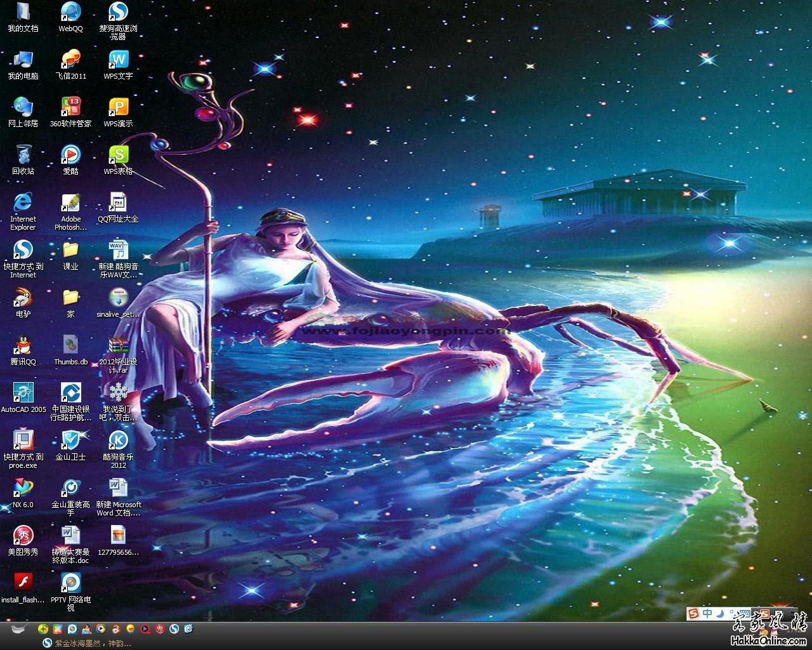Click the Sogou browser quick-launch icon
812x650 pixels.
click(174, 629)
